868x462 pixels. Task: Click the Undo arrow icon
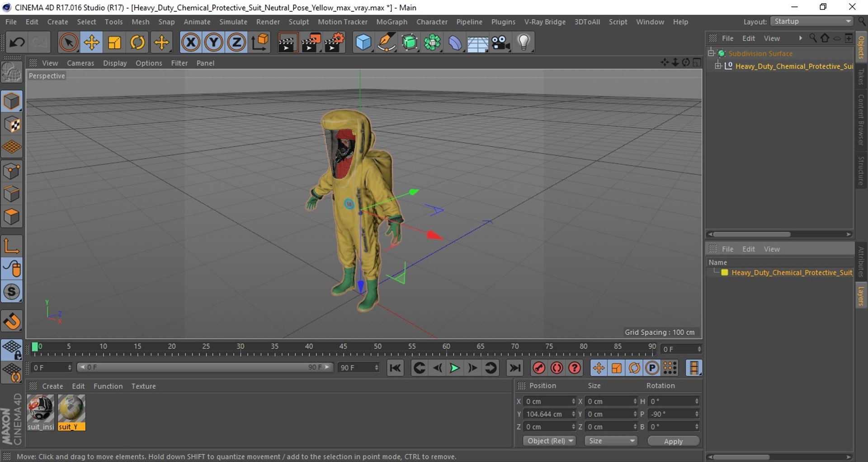point(17,43)
